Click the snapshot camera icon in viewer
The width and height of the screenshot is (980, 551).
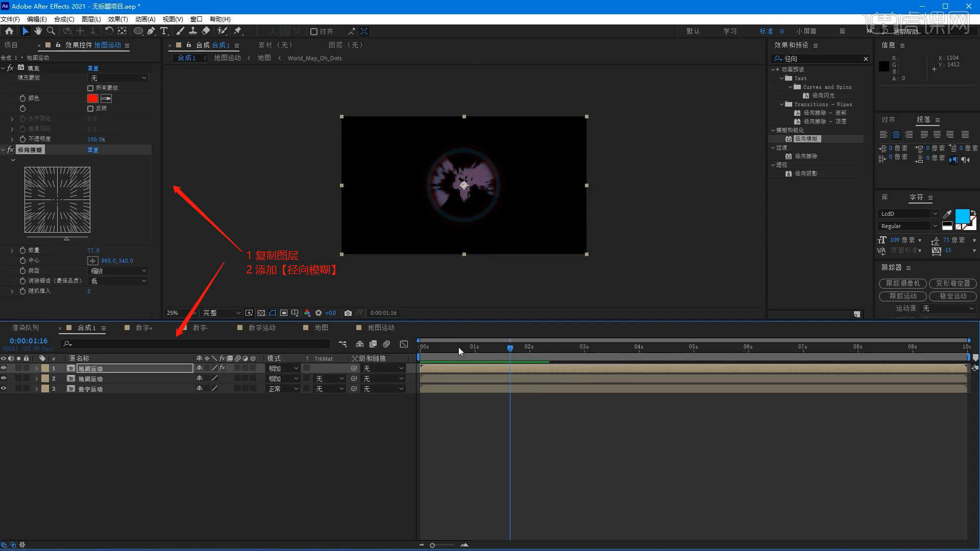(348, 313)
